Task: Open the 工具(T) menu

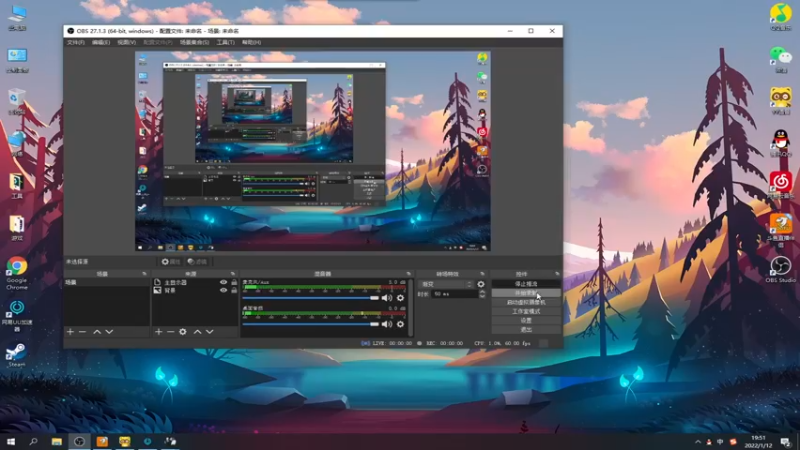Action: [x=226, y=42]
